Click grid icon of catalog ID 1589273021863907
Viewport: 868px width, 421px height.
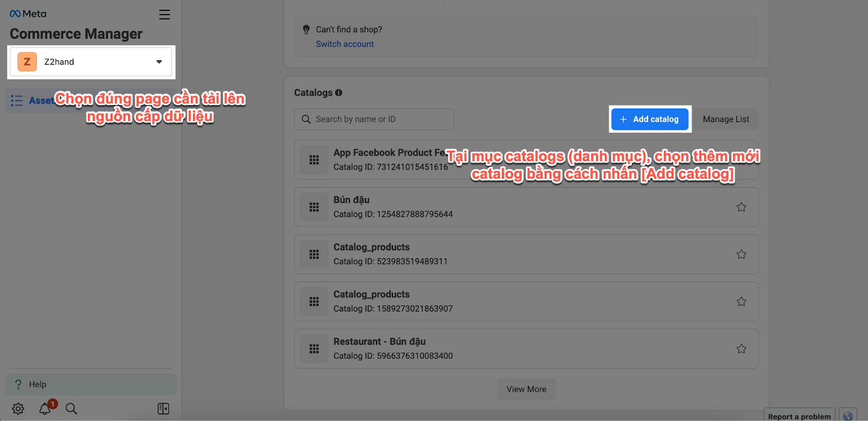[x=314, y=302]
